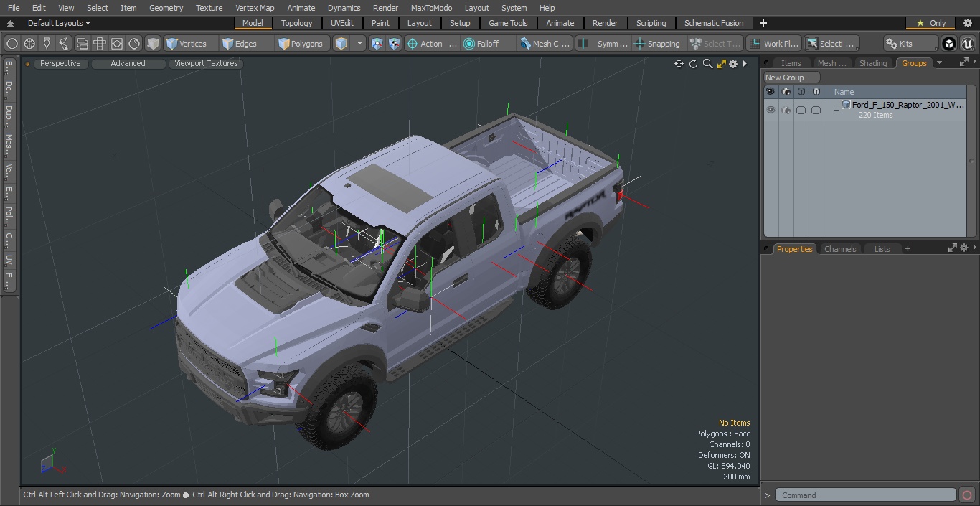Viewport: 980px width, 506px height.
Task: Add a new layout tab with plus
Action: [x=763, y=23]
